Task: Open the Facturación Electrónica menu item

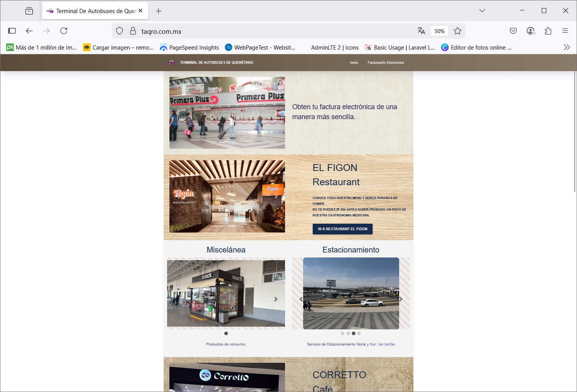Action: 386,63
